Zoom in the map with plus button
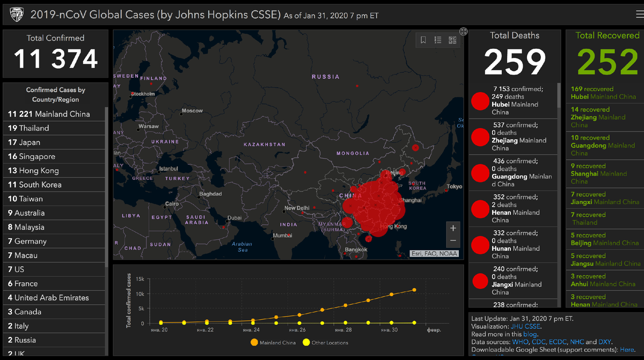Image resolution: width=644 pixels, height=360 pixels. point(453,228)
